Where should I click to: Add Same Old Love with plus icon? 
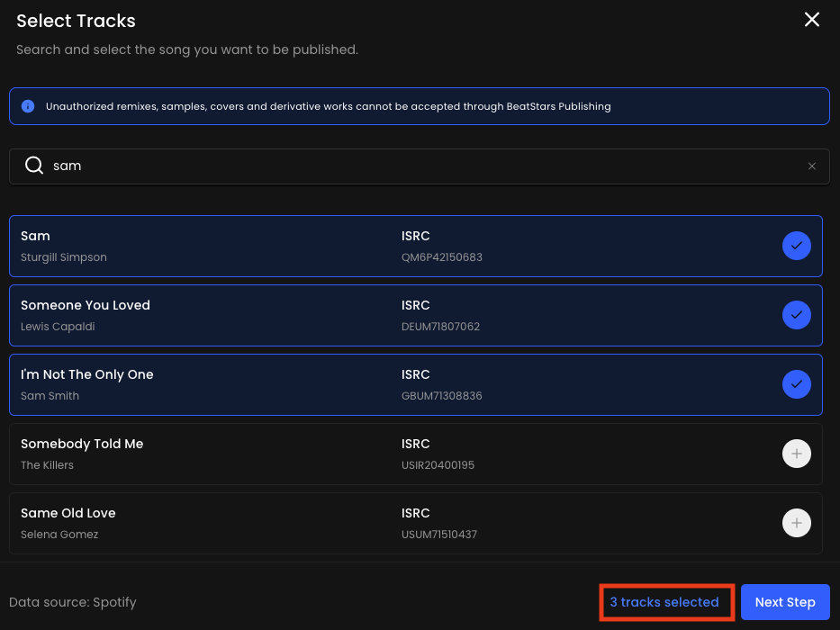coord(796,523)
